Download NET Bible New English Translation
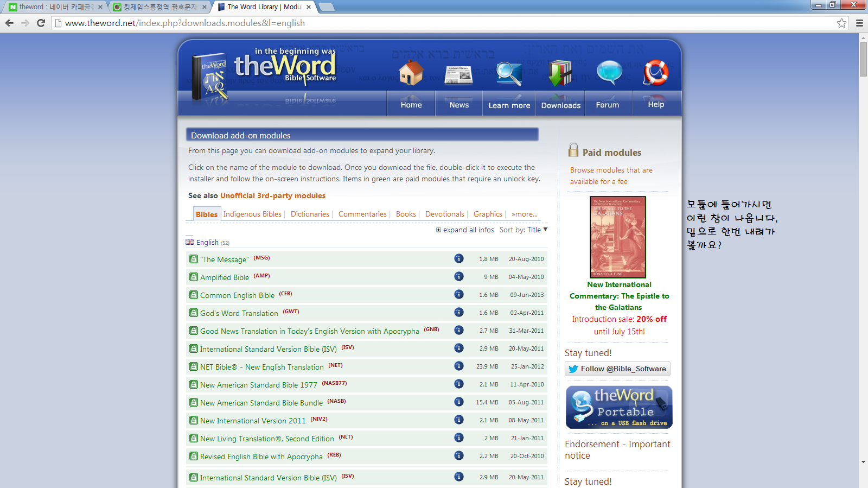 261,367
